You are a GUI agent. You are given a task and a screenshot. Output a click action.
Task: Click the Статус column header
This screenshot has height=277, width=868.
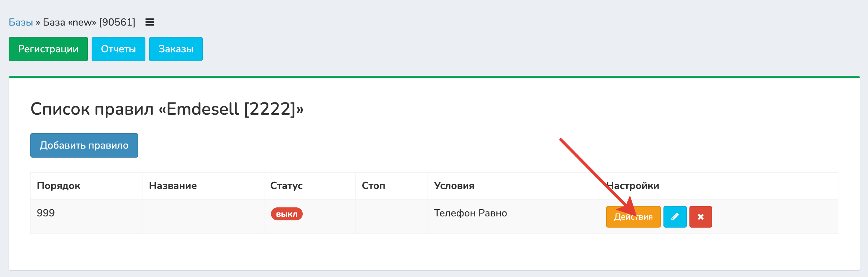click(286, 186)
